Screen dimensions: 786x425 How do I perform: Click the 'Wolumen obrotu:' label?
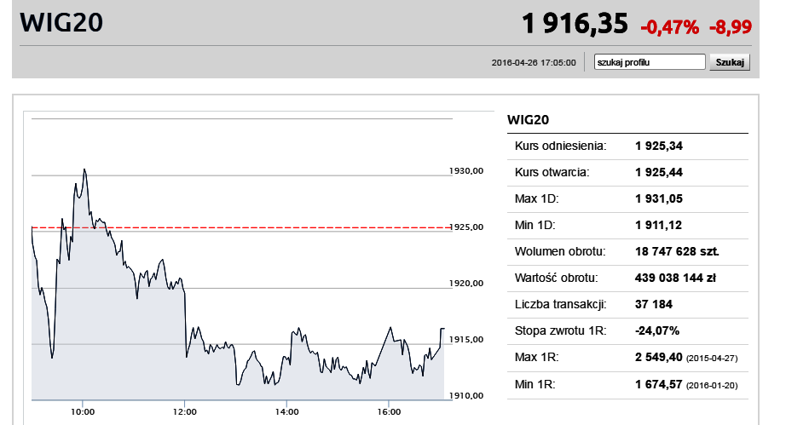tap(560, 252)
